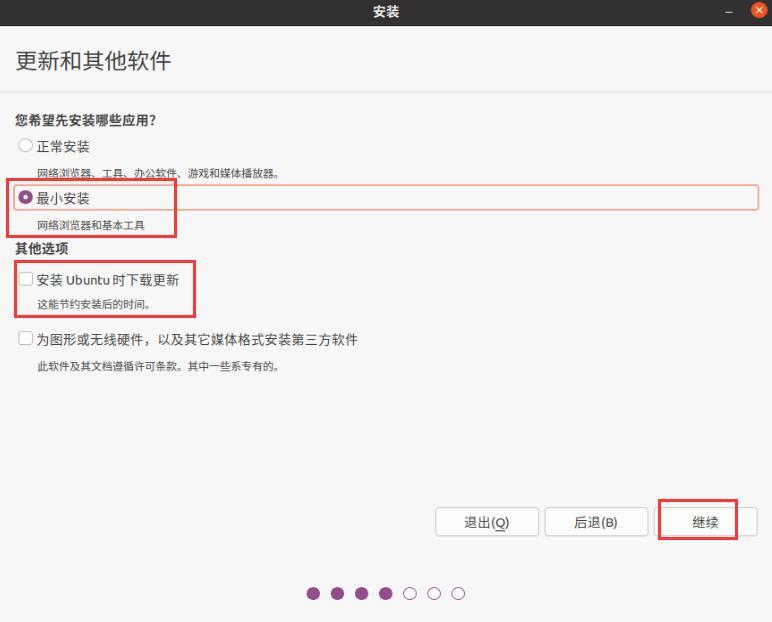Click the 后退(B) button
The width and height of the screenshot is (772, 622).
tap(596, 522)
